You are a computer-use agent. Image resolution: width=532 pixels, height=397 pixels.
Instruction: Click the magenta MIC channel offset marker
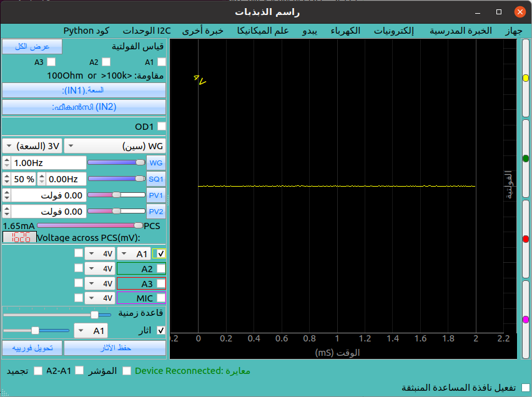pos(525,320)
